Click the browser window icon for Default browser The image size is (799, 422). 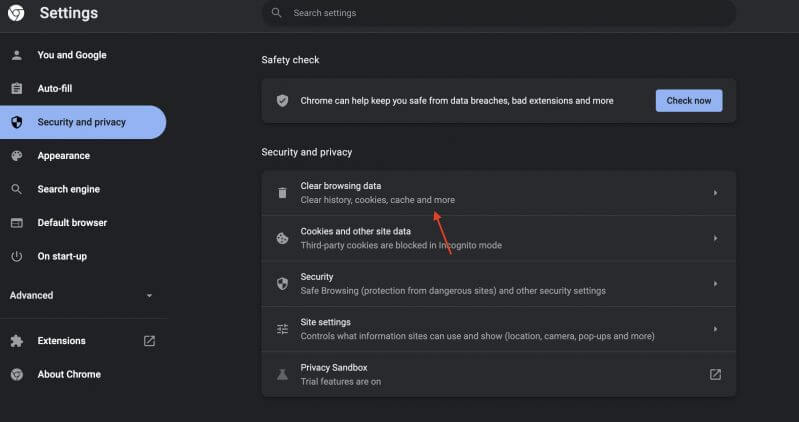tap(17, 223)
